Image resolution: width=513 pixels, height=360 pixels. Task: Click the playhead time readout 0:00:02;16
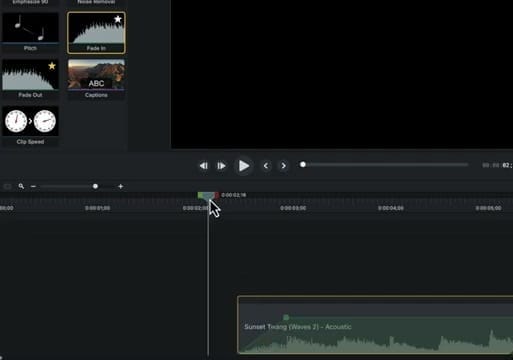tap(234, 195)
